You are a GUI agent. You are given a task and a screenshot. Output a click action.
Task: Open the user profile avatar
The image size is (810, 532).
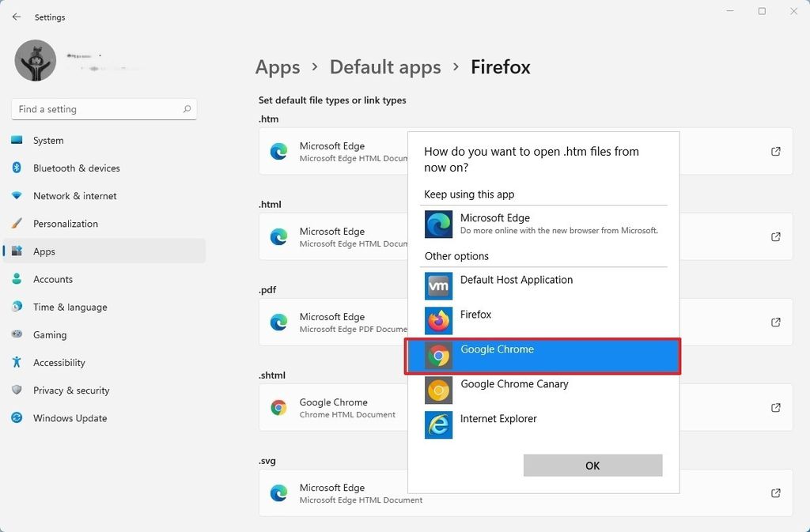coord(35,60)
